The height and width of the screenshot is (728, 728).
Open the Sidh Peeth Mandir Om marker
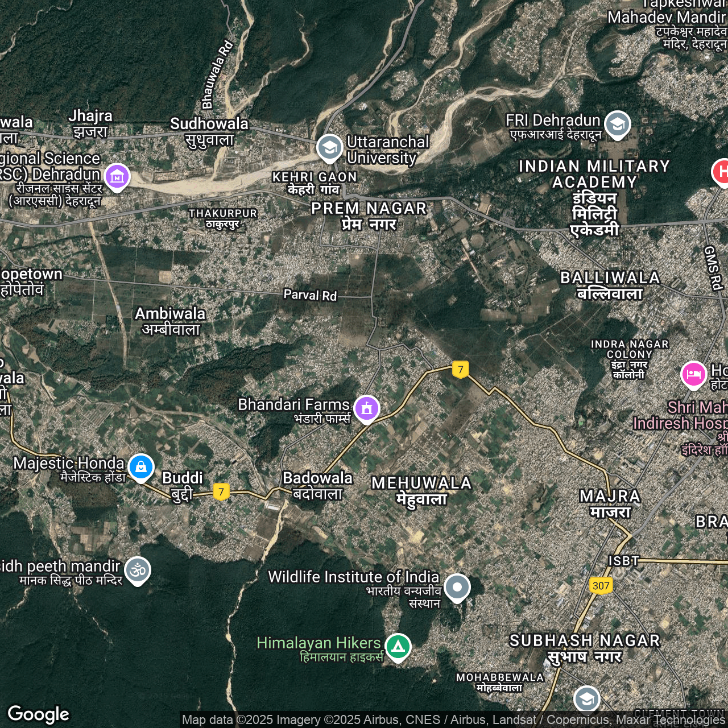[138, 570]
